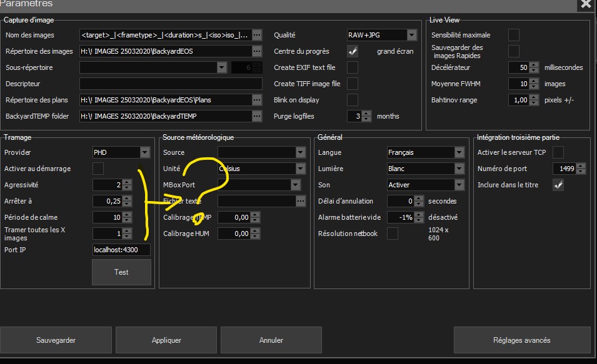Viewport: 597px width, 364px height.
Task: Toggle Centre du progrès checkbox
Action: coord(353,51)
